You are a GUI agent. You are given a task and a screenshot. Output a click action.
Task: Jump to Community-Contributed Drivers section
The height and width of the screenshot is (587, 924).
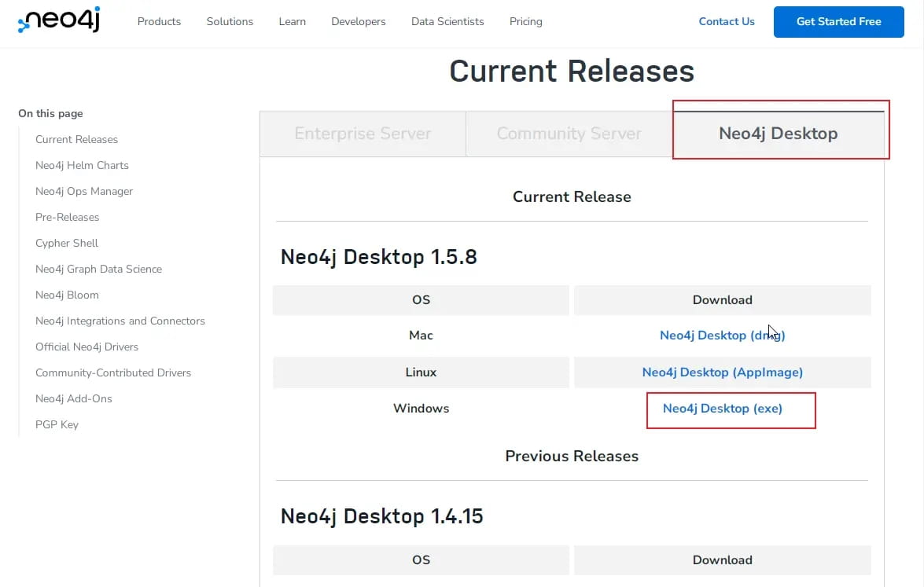(x=113, y=372)
